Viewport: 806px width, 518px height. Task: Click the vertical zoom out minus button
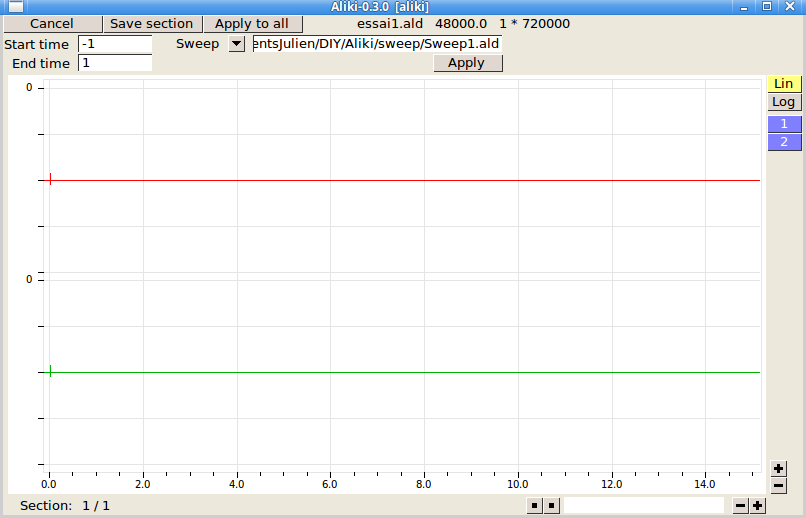tap(778, 485)
